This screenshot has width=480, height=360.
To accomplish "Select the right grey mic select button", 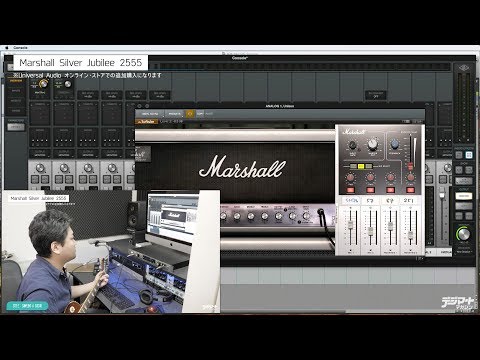I will (369, 166).
